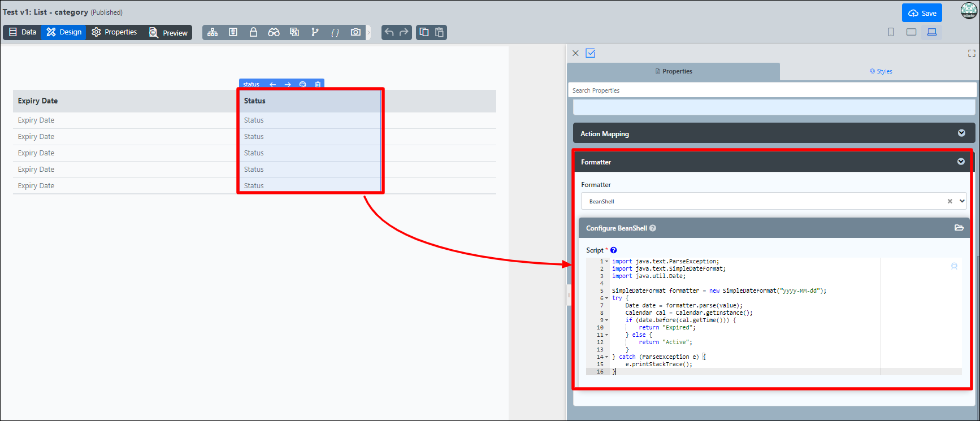Open the translation (i18n) editor icon
The width and height of the screenshot is (980, 421).
pos(294,32)
